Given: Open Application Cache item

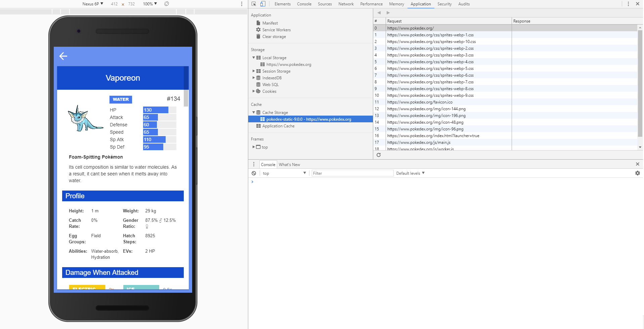Looking at the screenshot, I should click(278, 126).
